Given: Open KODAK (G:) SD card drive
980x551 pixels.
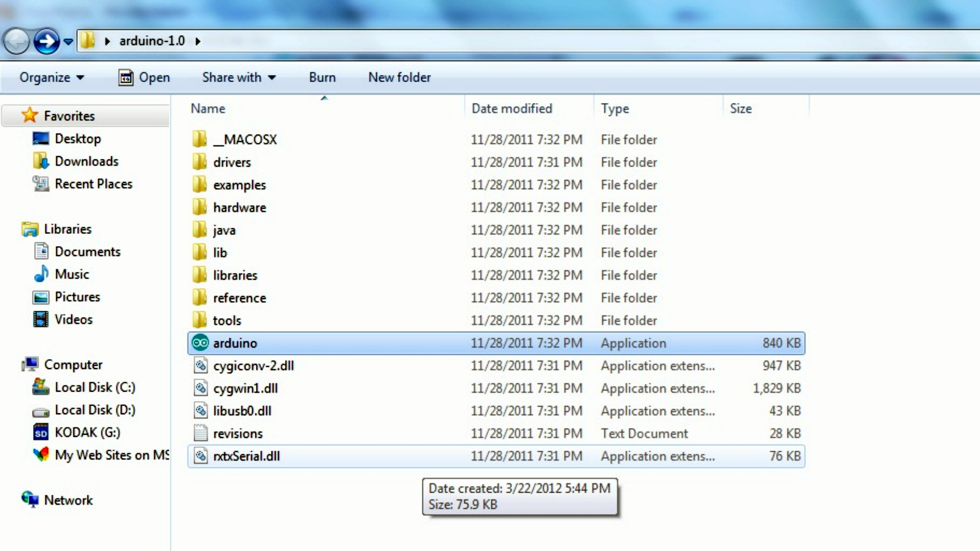Looking at the screenshot, I should tap(76, 432).
